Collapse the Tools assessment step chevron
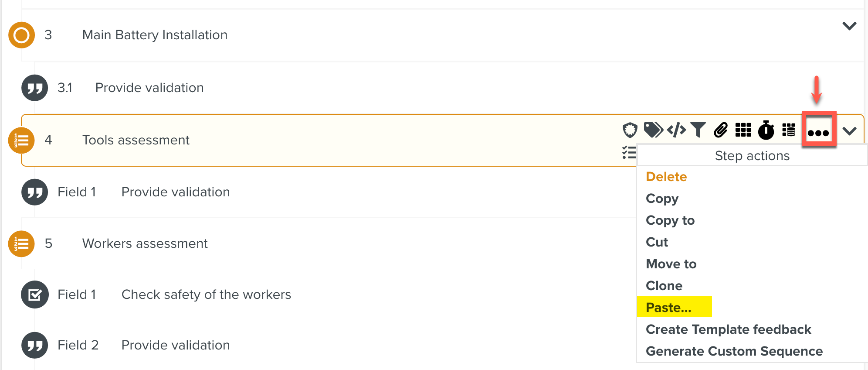Viewport: 868px width, 370px height. (x=849, y=131)
